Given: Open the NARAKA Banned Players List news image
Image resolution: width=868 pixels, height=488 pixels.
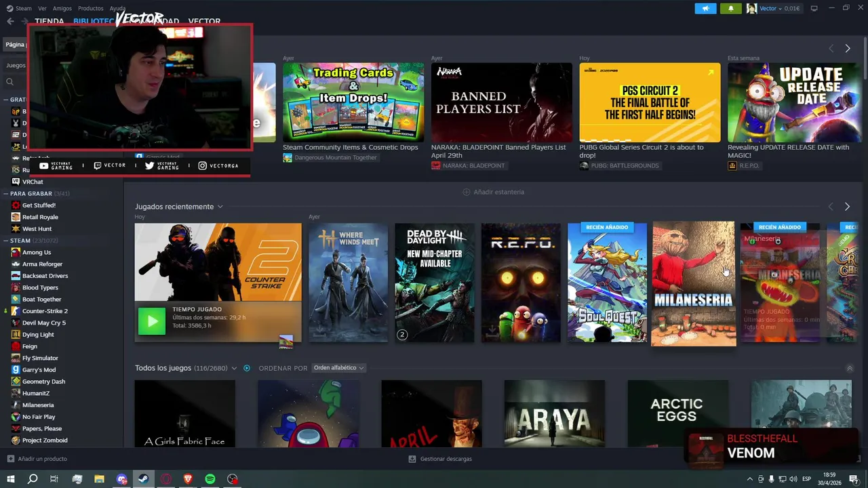Looking at the screenshot, I should [x=501, y=102].
